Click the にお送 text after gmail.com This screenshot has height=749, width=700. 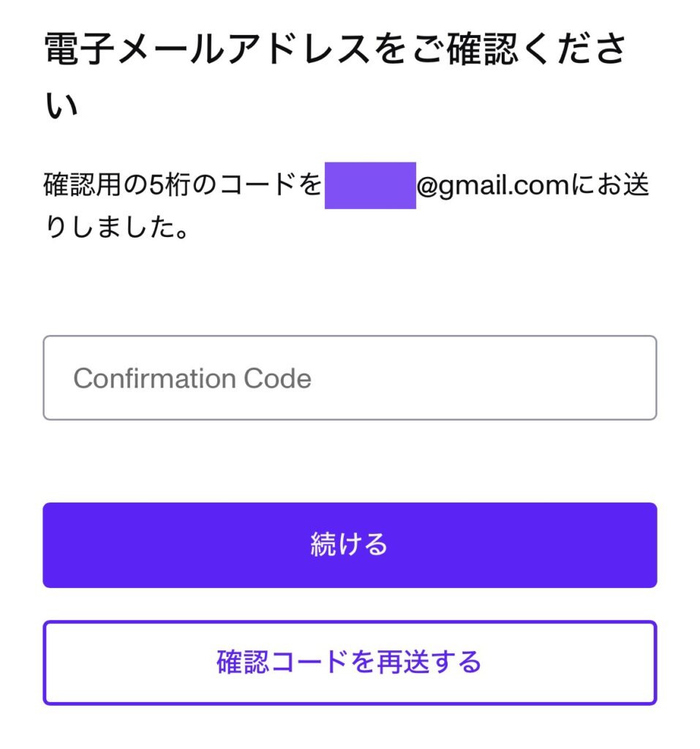coord(609,186)
